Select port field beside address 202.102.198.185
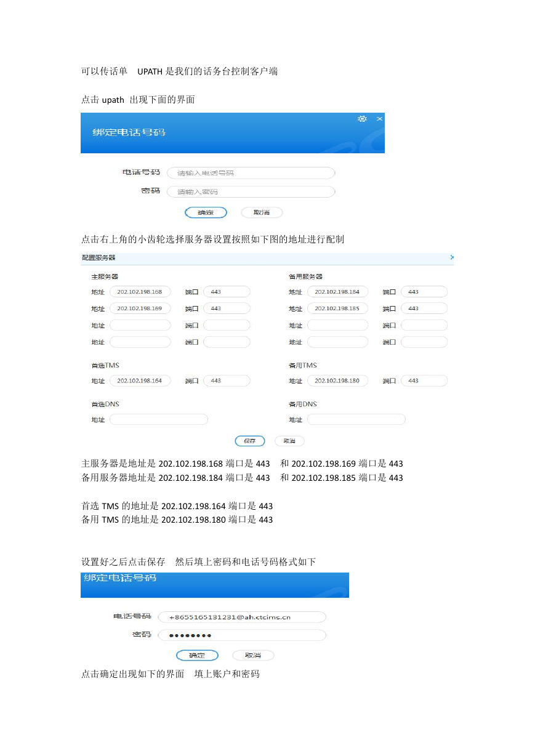The image size is (535, 756). [424, 308]
